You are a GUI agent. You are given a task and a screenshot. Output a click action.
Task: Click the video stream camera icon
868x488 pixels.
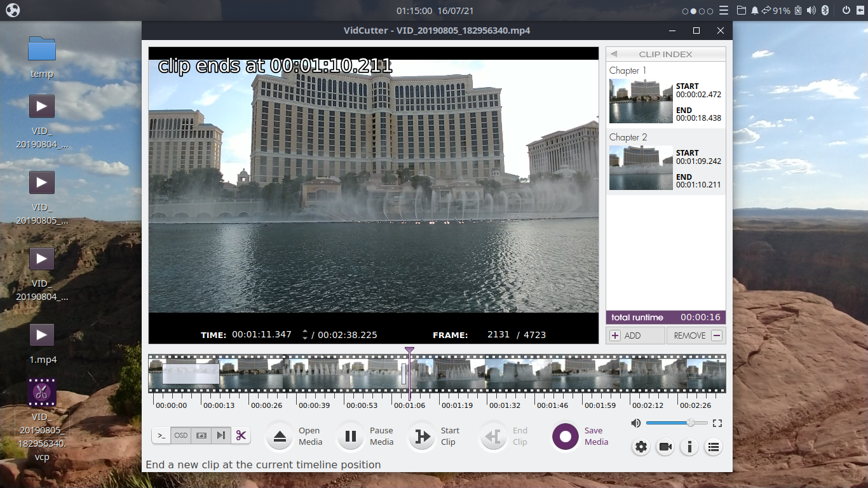(x=665, y=447)
